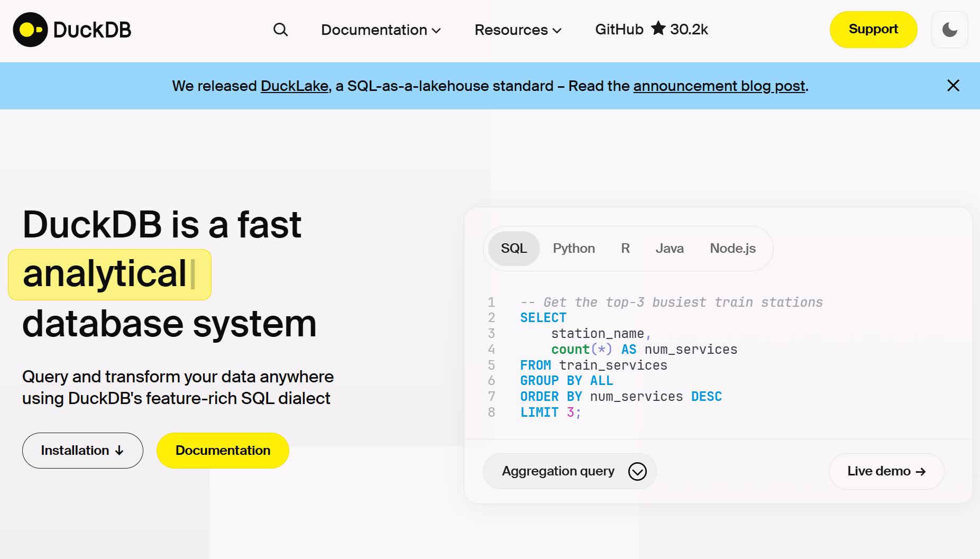Click the DuckDB logo icon
Viewport: 980px width, 559px height.
pos(30,30)
